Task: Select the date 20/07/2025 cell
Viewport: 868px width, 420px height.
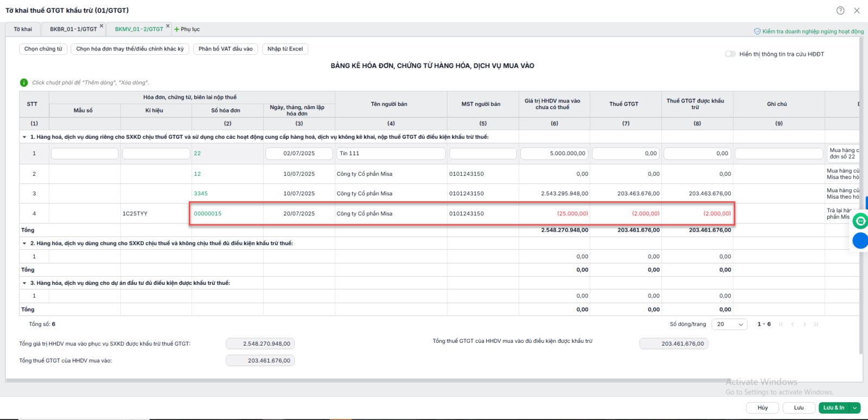Action: [299, 213]
